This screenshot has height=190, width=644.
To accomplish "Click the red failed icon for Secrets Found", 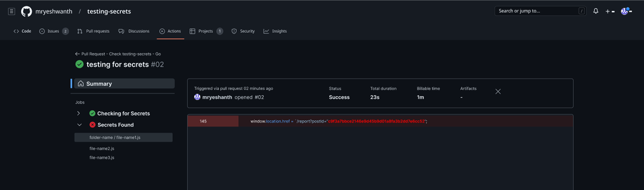I will [x=92, y=125].
